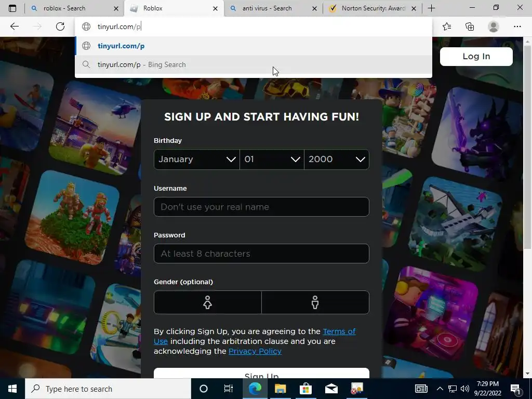532x399 pixels.
Task: Click the taskbar search box
Action: [x=108, y=389]
